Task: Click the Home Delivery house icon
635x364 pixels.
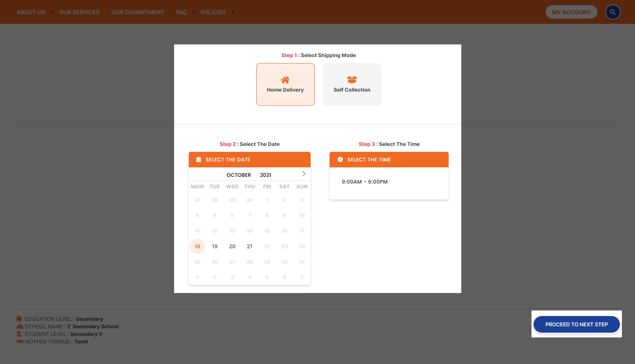Action: 285,80
